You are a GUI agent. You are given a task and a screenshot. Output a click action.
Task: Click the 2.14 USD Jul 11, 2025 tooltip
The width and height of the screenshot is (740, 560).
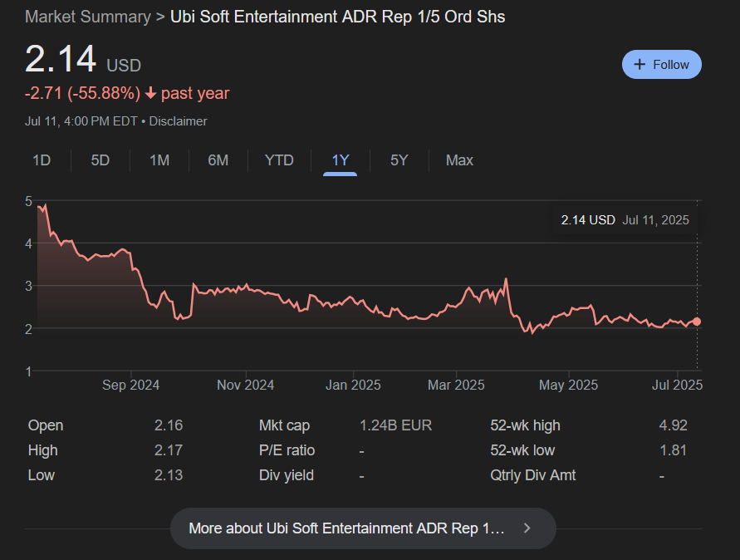625,220
